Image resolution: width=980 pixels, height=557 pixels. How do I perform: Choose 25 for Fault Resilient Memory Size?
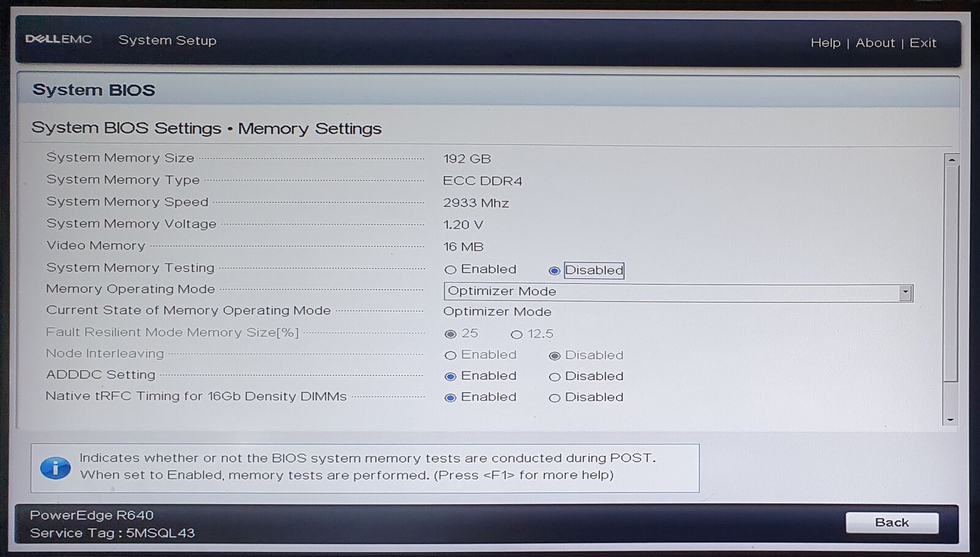pos(451,334)
